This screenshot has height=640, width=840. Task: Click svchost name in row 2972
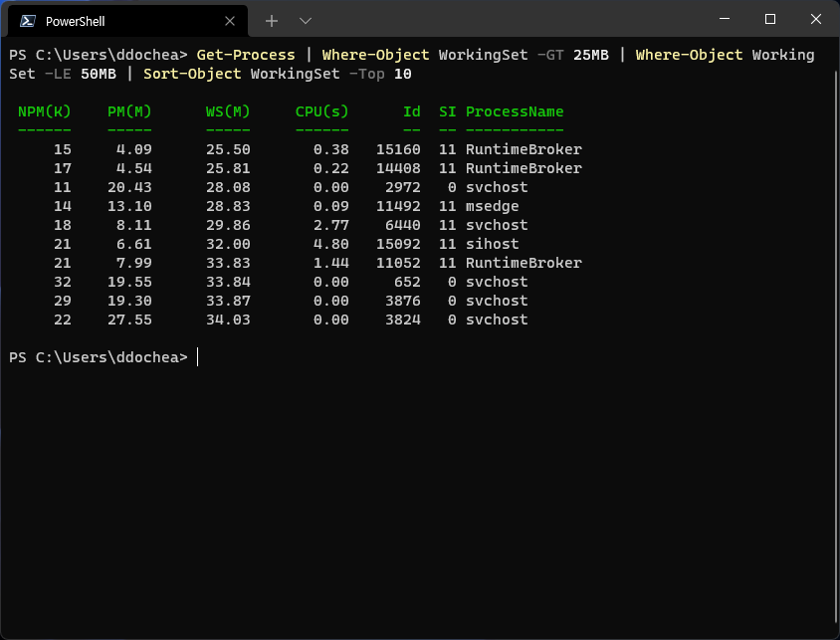[497, 187]
